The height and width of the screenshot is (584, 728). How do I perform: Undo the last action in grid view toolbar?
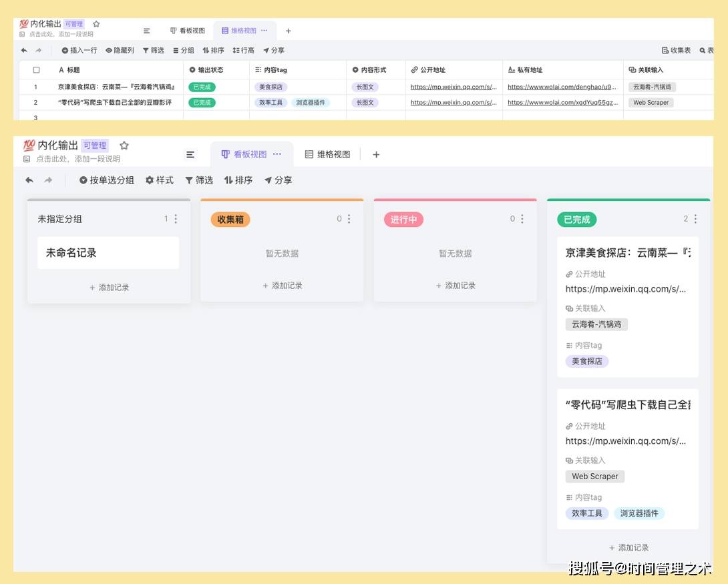coord(24,50)
